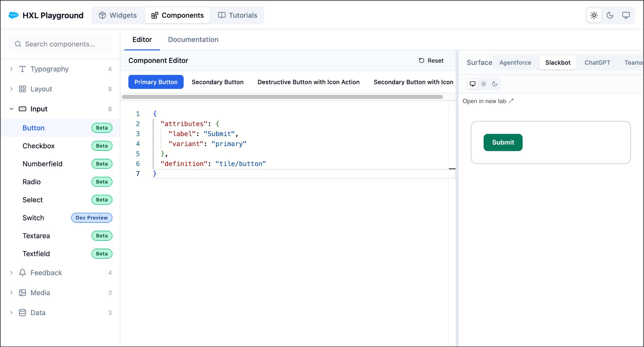The height and width of the screenshot is (347, 644).
Task: Click the Beta badge next to Checkbox
Action: pos(102,146)
